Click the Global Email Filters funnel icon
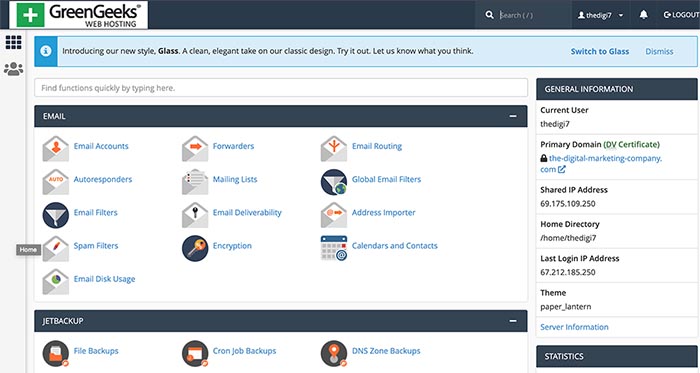The image size is (700, 373). click(334, 182)
